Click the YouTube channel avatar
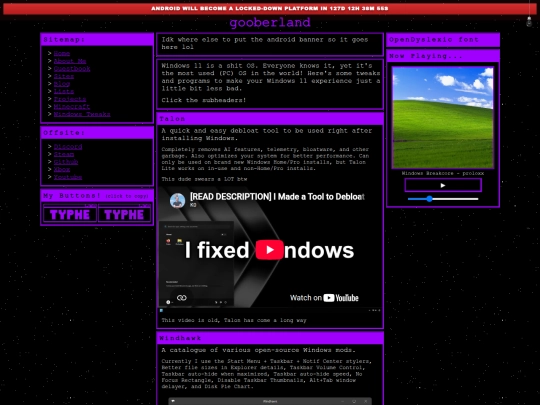Viewport: 540px width, 405px height. pos(177,200)
